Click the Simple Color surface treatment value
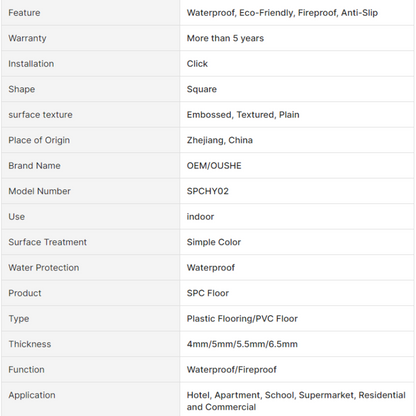Image resolution: width=416 pixels, height=416 pixels. (x=214, y=242)
